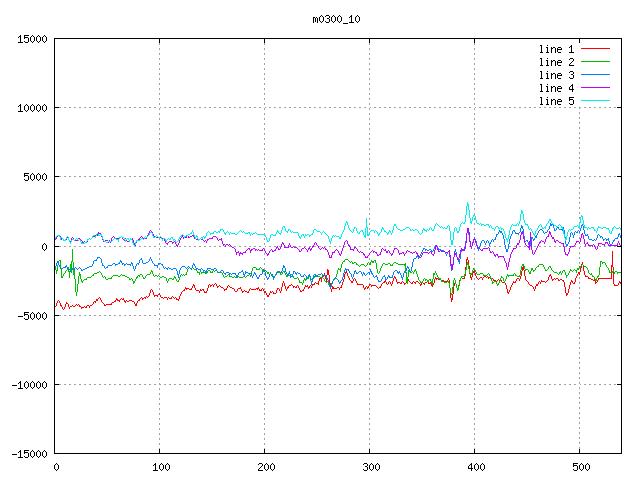This screenshot has width=640, height=480.
Task: Click the color sample beside line 1
Action: (x=595, y=49)
